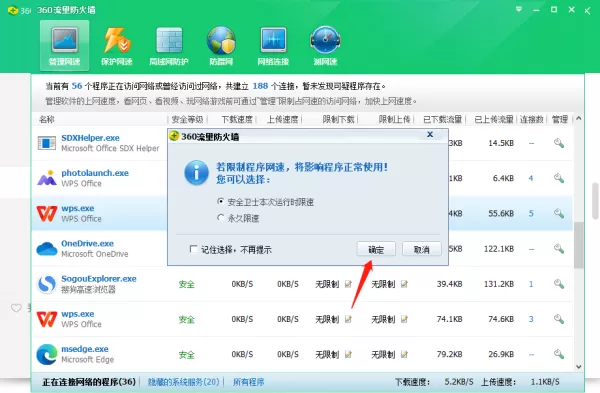The width and height of the screenshot is (600, 393).
Task: Click manage magnifier for SogouExplorer.exe row
Action: 559,284
